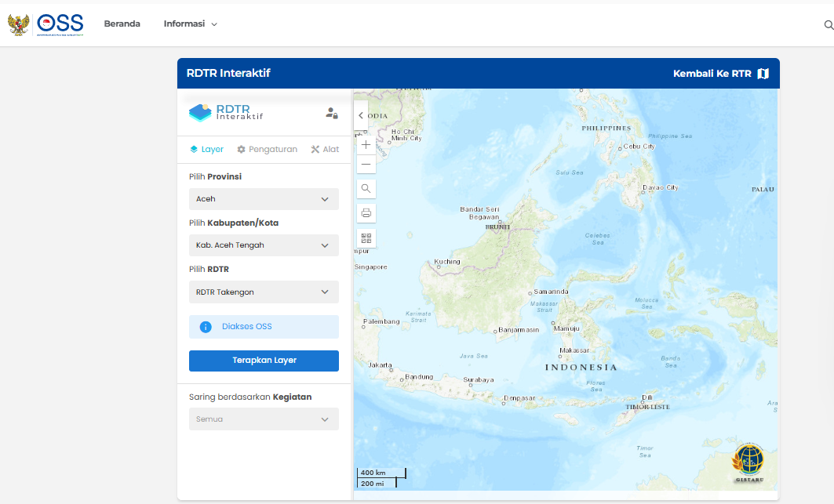Click the print map icon

coord(366,213)
